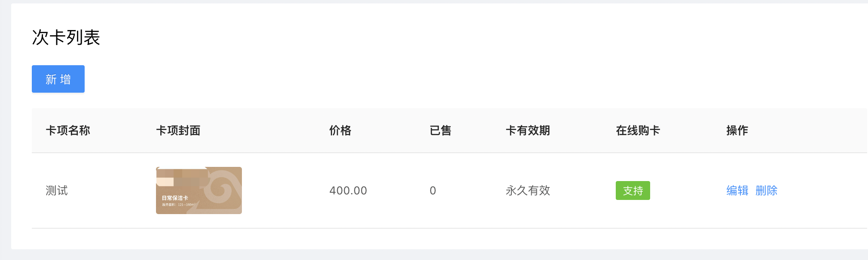Select the card name 测试
This screenshot has height=260, width=868.
(57, 190)
